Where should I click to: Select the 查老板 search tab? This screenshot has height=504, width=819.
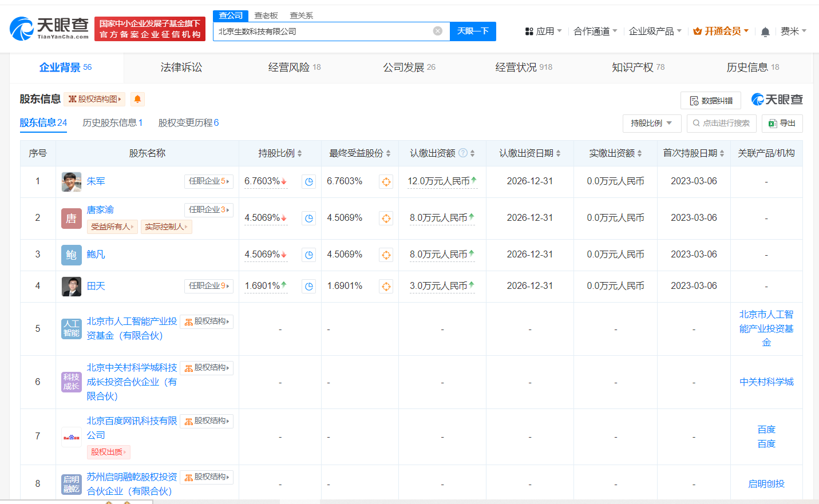[266, 15]
